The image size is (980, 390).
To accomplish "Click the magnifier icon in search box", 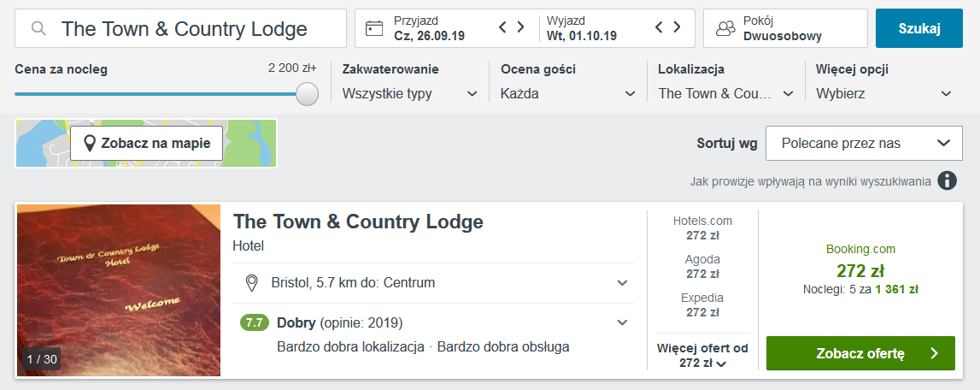I will (38, 28).
